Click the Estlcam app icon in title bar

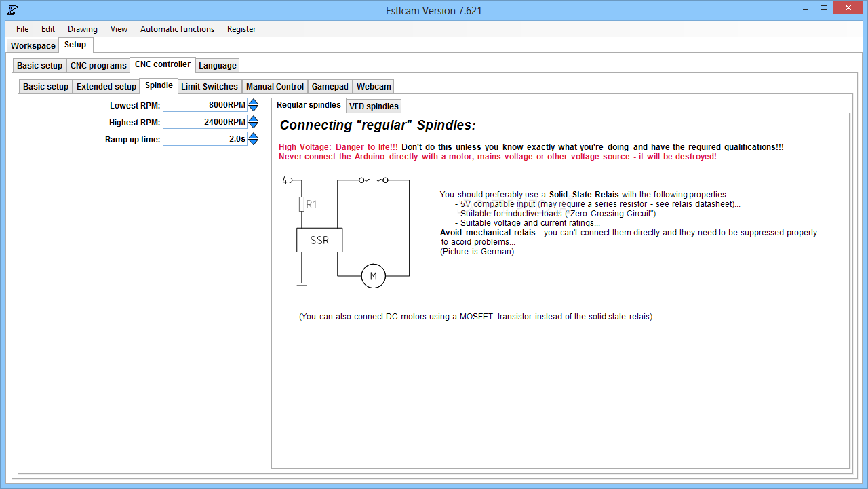point(13,10)
